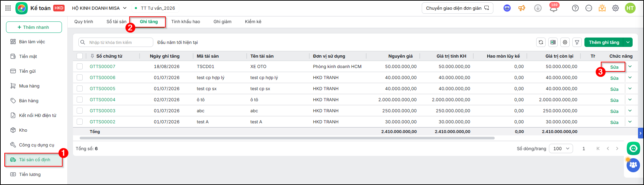Click the download arrow icon in header
The image size is (644, 185).
pyautogui.click(x=538, y=8)
